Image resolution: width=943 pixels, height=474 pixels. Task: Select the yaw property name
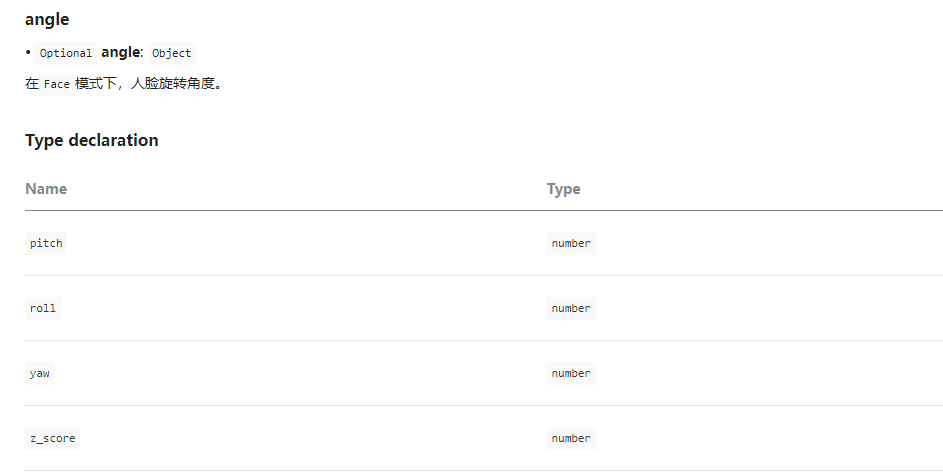pos(39,373)
